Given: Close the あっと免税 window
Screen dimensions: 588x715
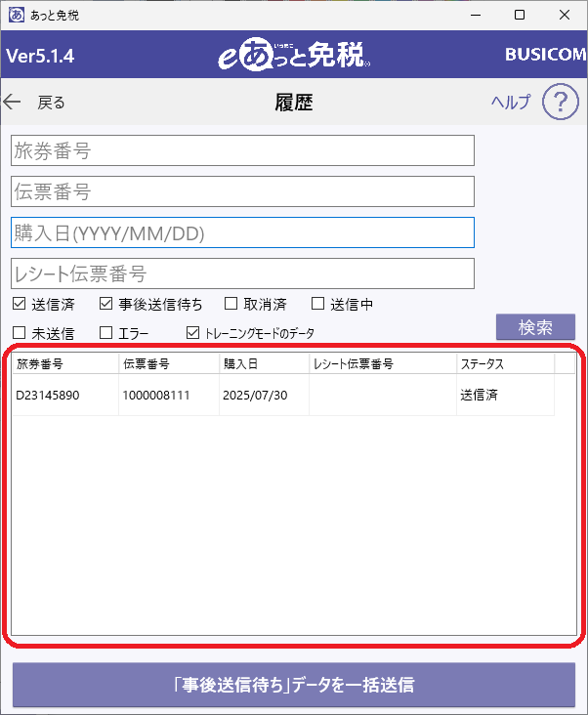Looking at the screenshot, I should [x=565, y=15].
